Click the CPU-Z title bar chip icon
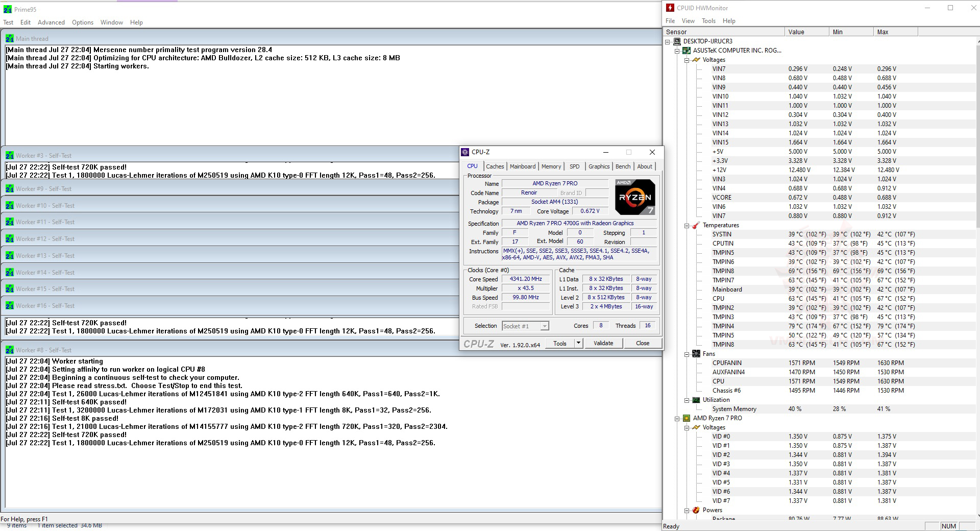This screenshot has height=531, width=980. point(465,152)
